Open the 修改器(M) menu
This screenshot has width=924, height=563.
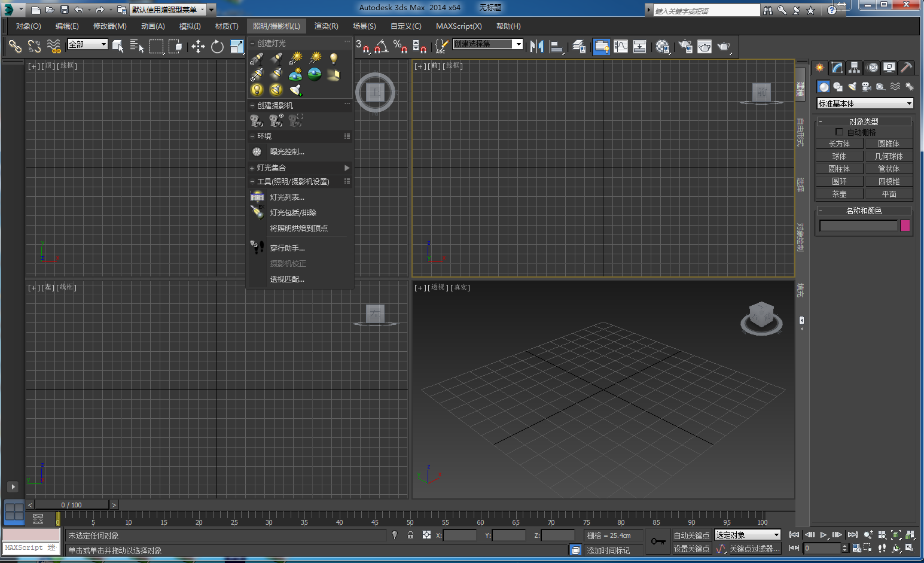click(x=109, y=26)
